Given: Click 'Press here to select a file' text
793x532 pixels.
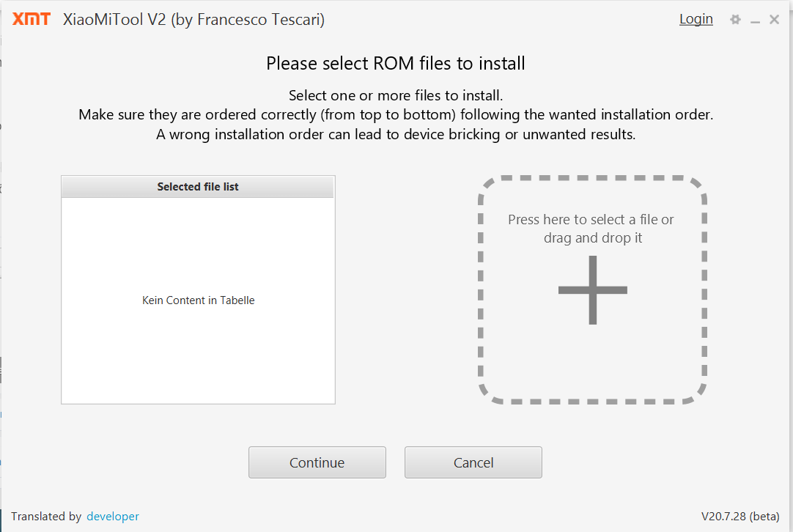Looking at the screenshot, I should [x=591, y=220].
